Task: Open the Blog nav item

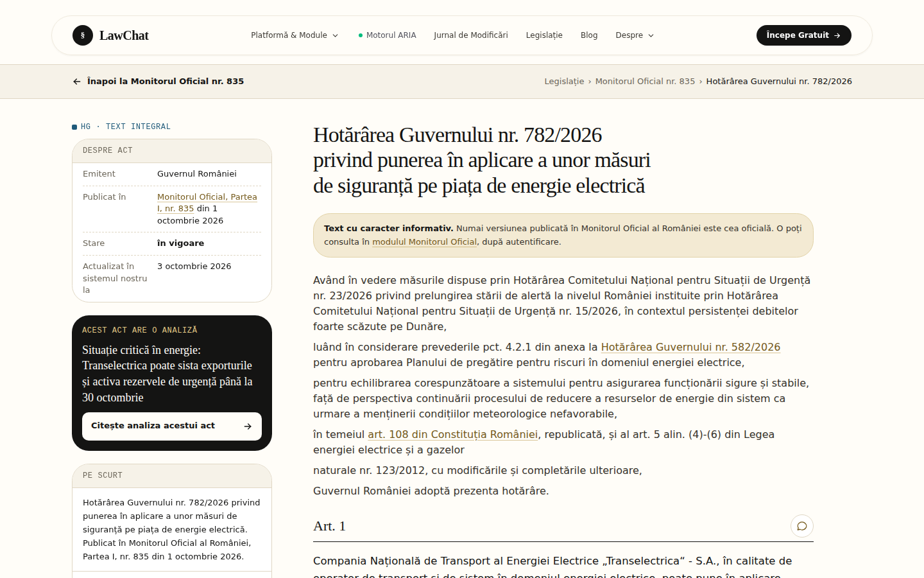Action: coord(589,35)
